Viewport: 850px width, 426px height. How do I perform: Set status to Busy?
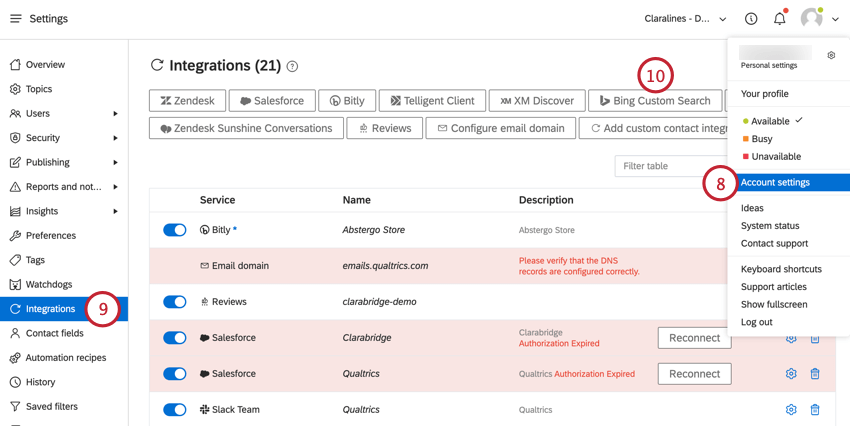click(761, 139)
